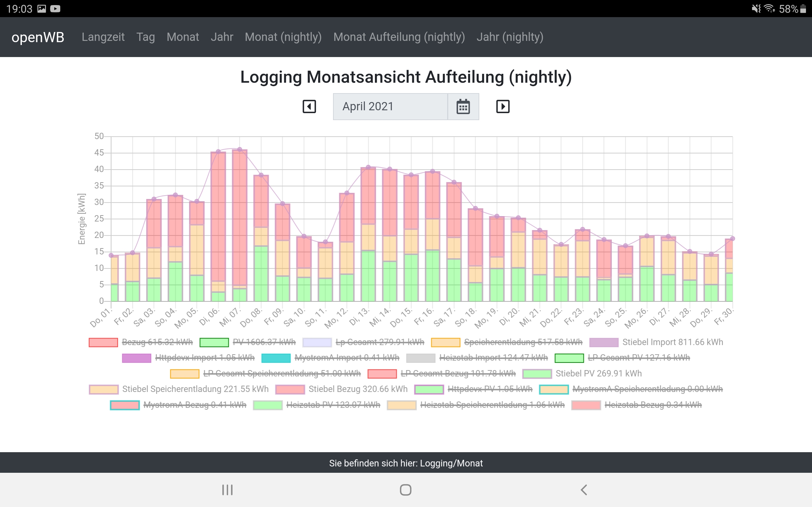This screenshot has width=812, height=507.
Task: Tap the Android back navigation icon
Action: 584,490
